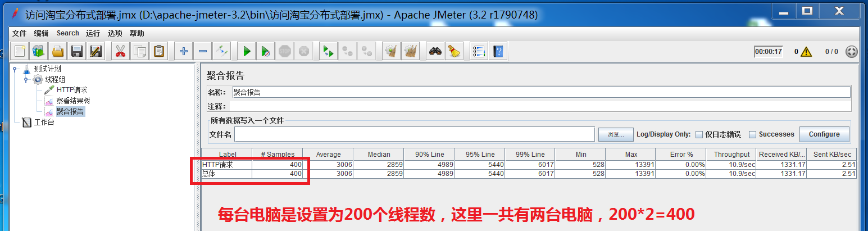This screenshot has width=868, height=231.
Task: Start the test with green play icon
Action: tap(246, 52)
